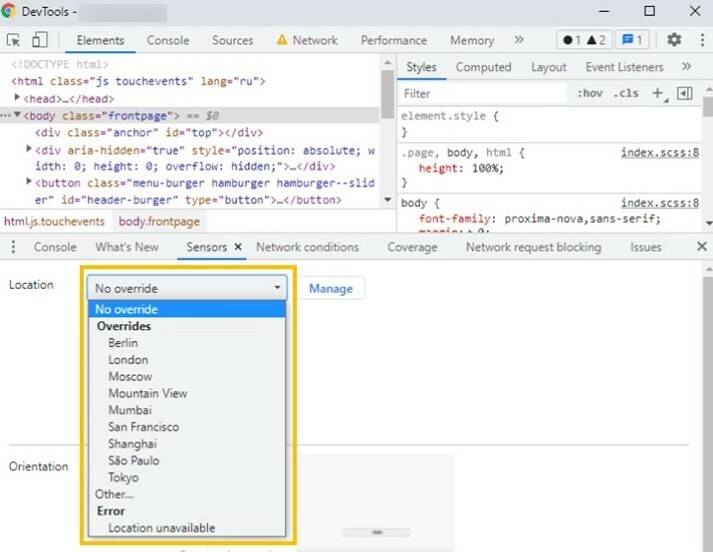Open index.scss:8 link for body rule
The image size is (713, 552).
(x=660, y=203)
